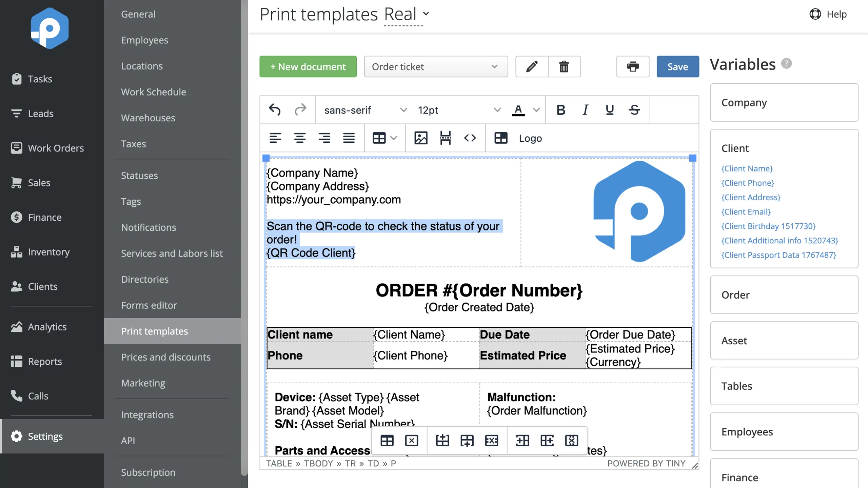
Task: Toggle italic formatting
Action: 585,110
